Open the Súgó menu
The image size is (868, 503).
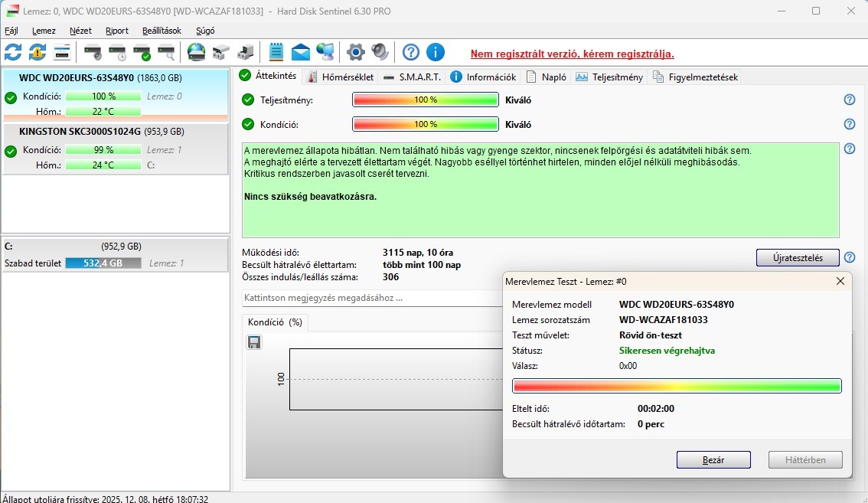pyautogui.click(x=205, y=31)
